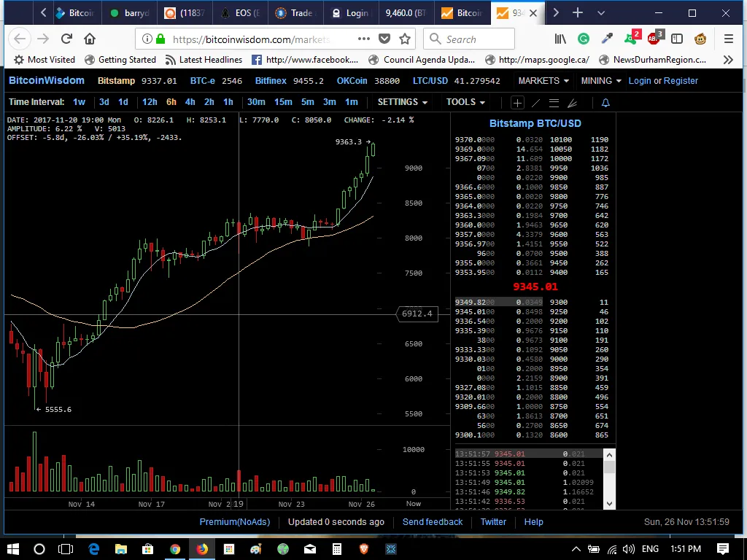List all browser tabs dropdown arrow
The width and height of the screenshot is (747, 560).
coord(601,13)
